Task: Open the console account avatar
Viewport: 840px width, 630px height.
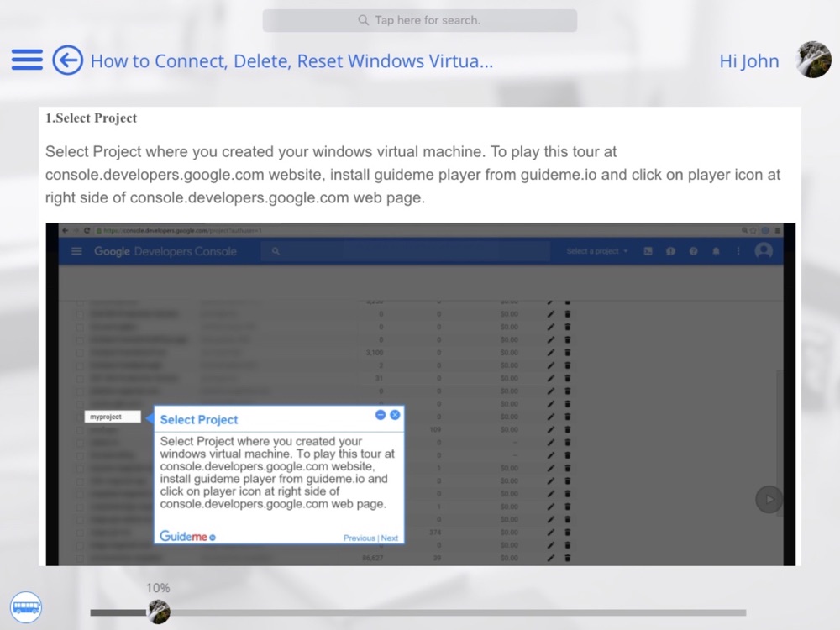Action: point(764,251)
